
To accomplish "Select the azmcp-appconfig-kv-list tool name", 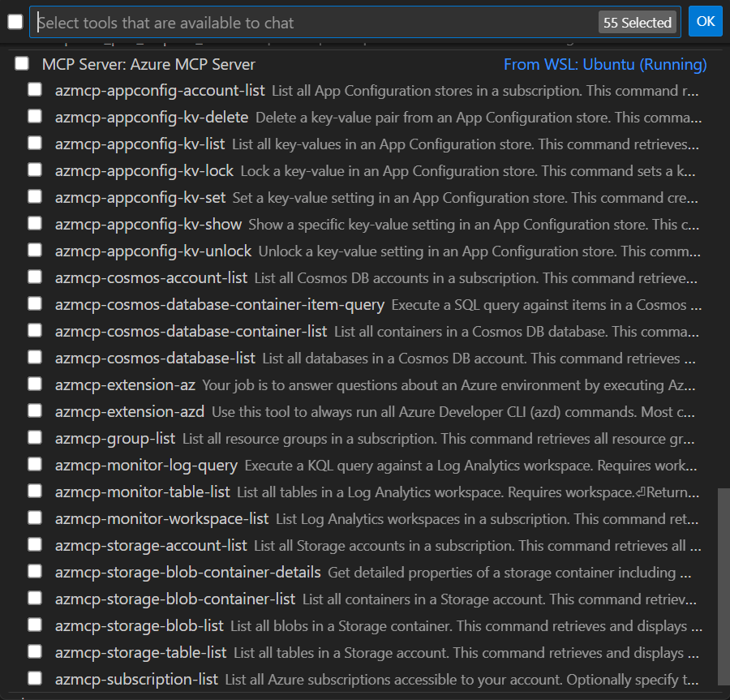I will 140,144.
